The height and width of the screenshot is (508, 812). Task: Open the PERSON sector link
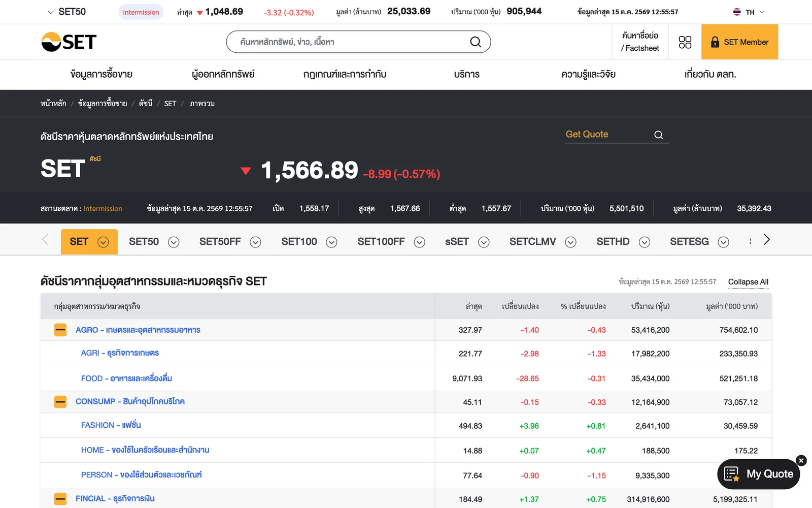pyautogui.click(x=141, y=475)
